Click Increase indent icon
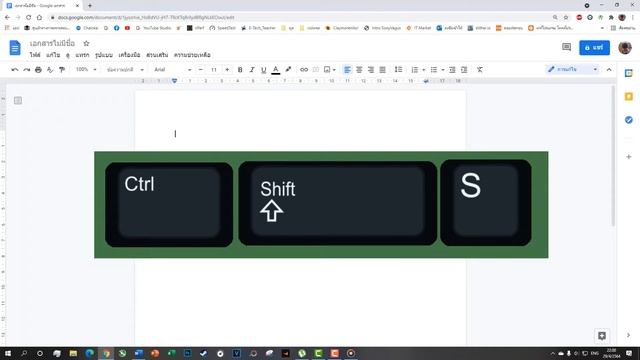The width and height of the screenshot is (640, 360). 464,70
